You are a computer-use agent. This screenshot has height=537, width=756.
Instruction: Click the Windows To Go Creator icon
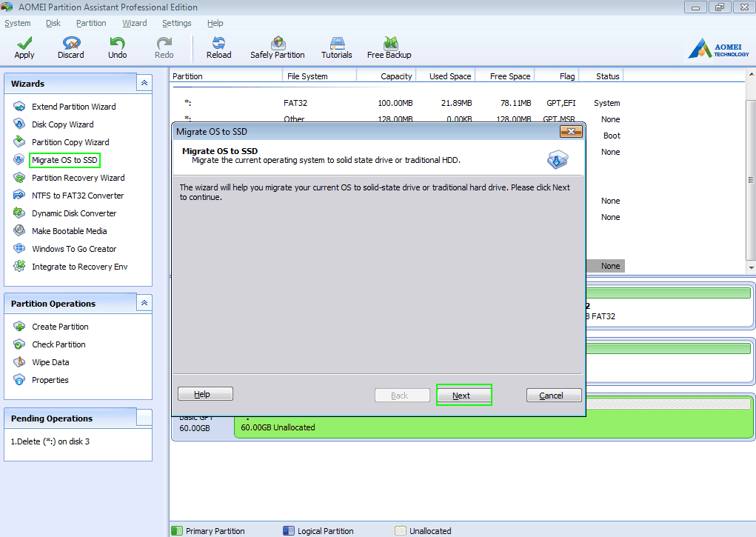19,248
